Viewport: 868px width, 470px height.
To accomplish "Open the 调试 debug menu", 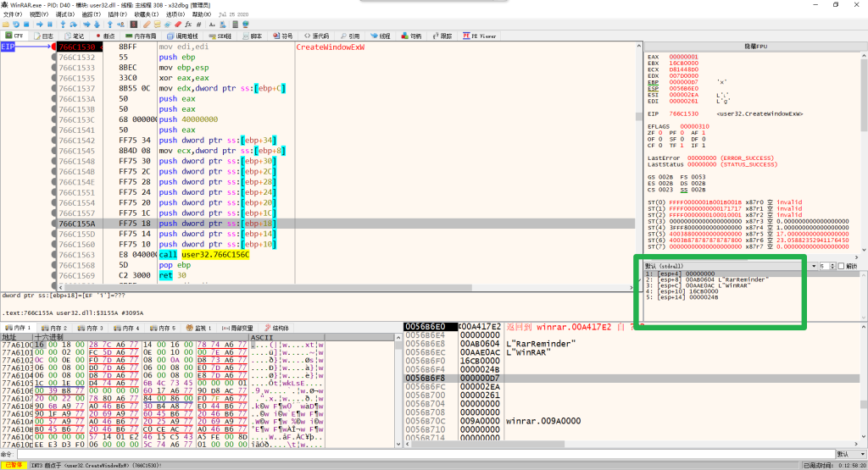I will click(64, 14).
